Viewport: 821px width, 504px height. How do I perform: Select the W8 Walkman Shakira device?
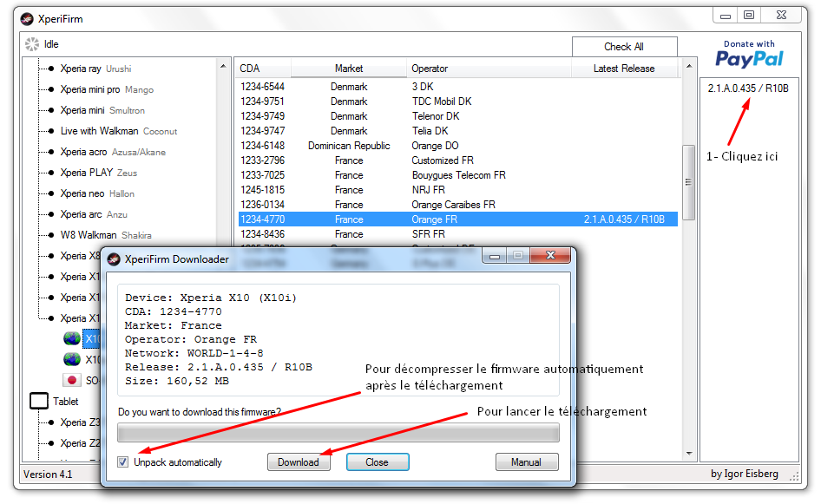pos(106,235)
